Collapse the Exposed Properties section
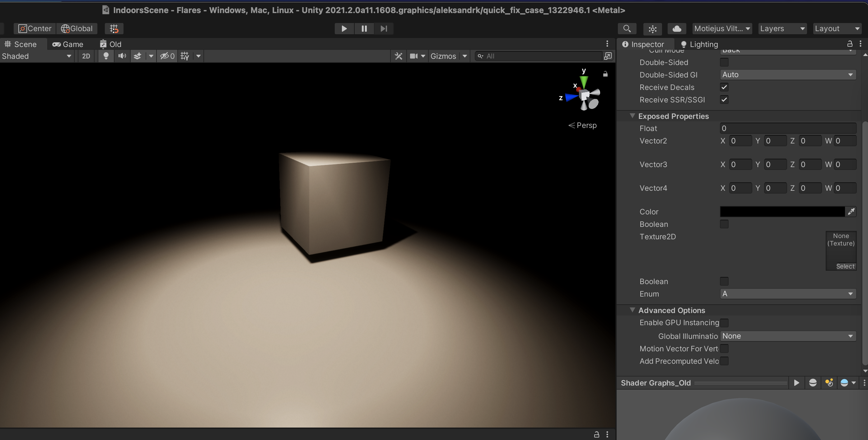 coord(632,115)
